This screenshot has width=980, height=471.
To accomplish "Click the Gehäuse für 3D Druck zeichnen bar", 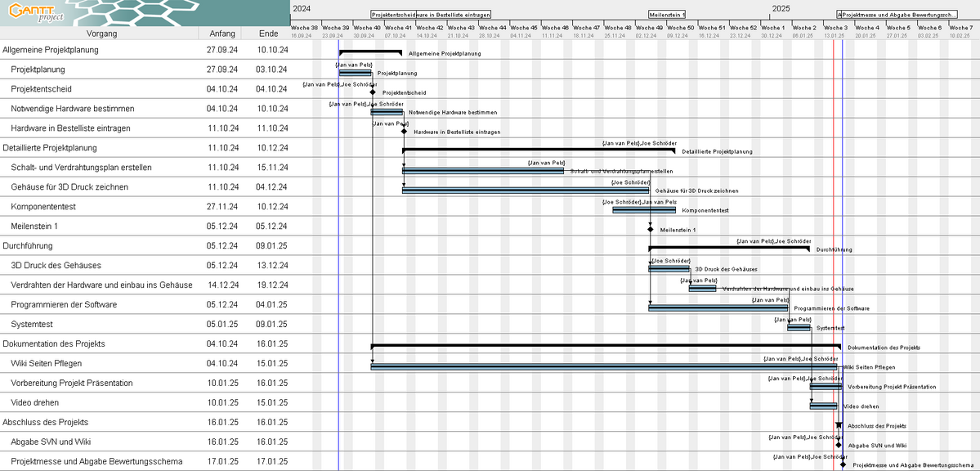I will click(x=525, y=191).
